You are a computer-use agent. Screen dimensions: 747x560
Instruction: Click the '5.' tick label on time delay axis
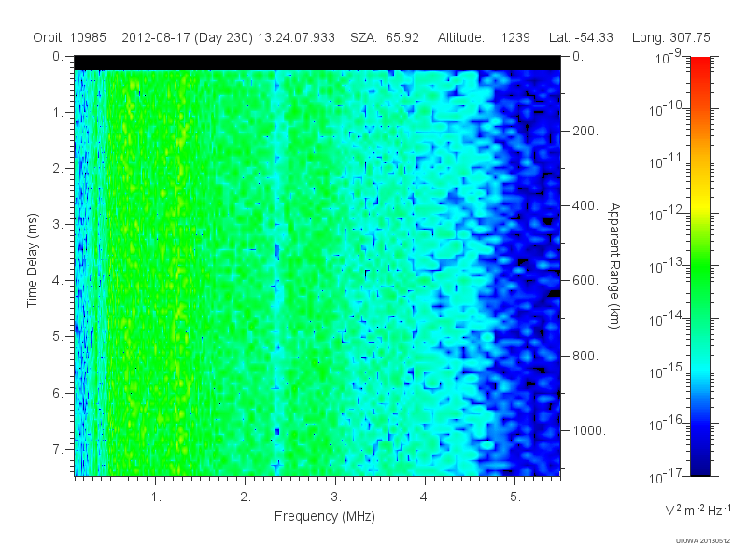pos(58,336)
